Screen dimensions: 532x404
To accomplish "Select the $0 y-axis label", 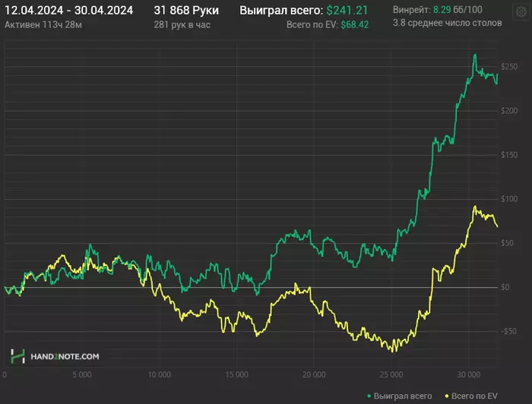I will coord(505,287).
